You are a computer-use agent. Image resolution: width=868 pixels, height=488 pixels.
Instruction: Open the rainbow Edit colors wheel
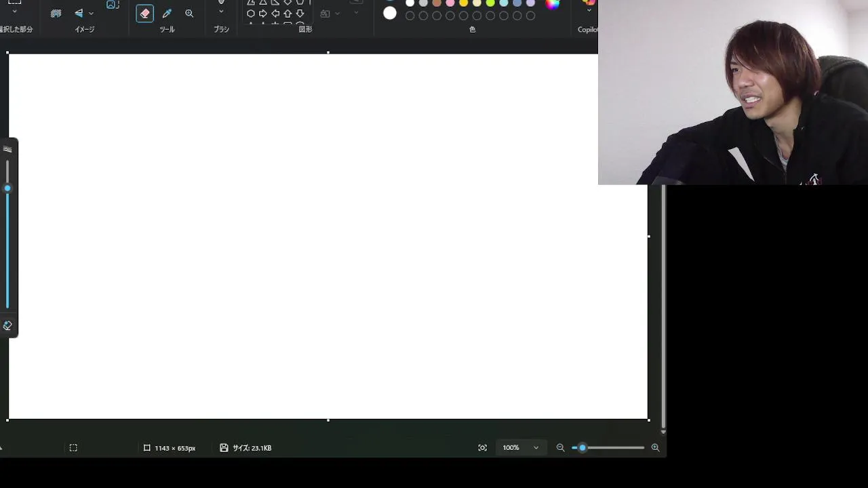pyautogui.click(x=553, y=4)
